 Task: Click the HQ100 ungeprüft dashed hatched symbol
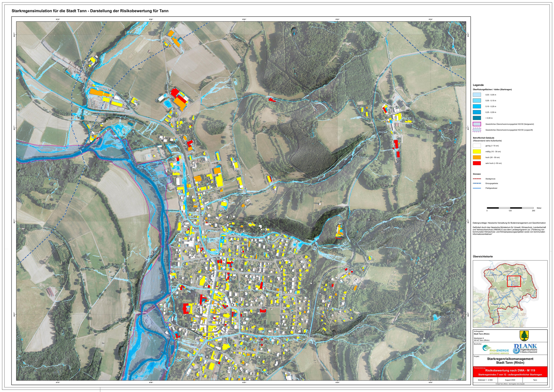(x=477, y=130)
